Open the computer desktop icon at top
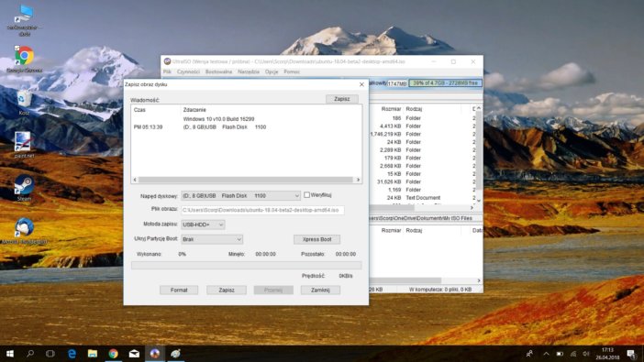The image size is (644, 362). 24,20
